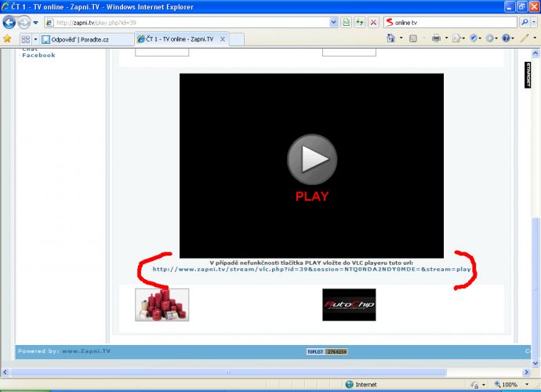
Task: Open a new blank tab
Action: (237, 39)
